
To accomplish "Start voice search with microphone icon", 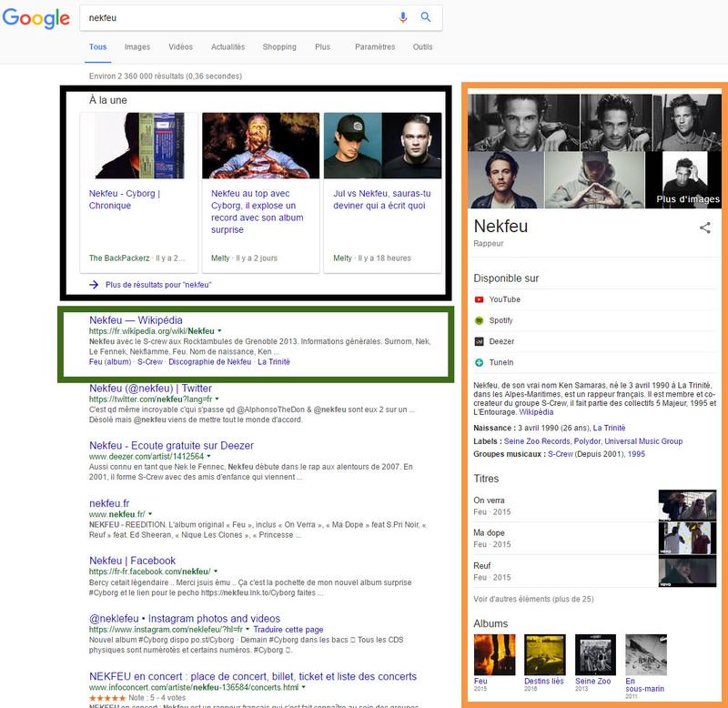I will coord(403,17).
